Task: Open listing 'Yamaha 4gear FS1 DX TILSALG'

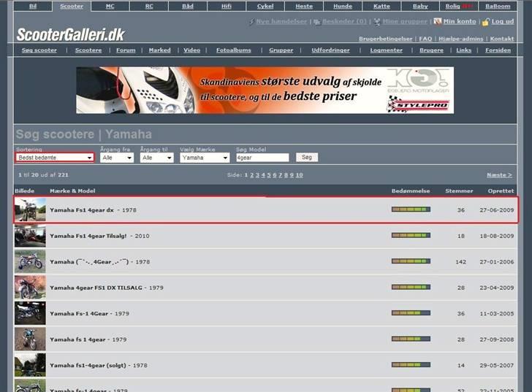Action: click(x=96, y=288)
